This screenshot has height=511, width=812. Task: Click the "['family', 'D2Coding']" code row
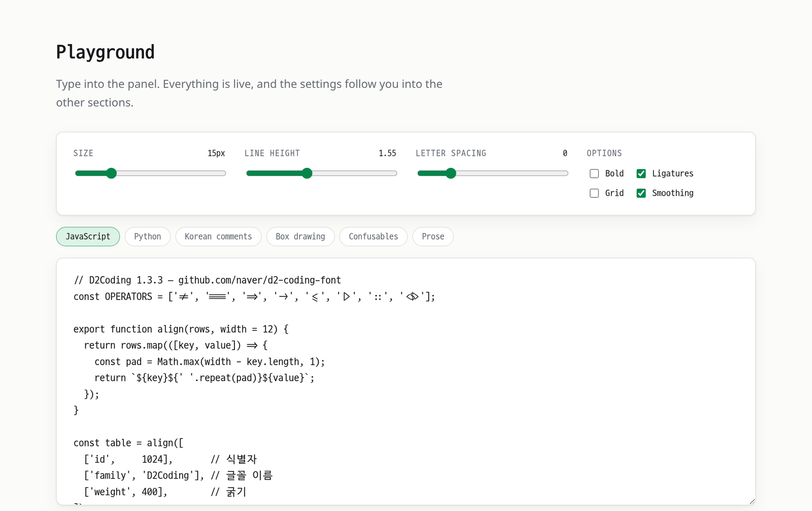(178, 475)
